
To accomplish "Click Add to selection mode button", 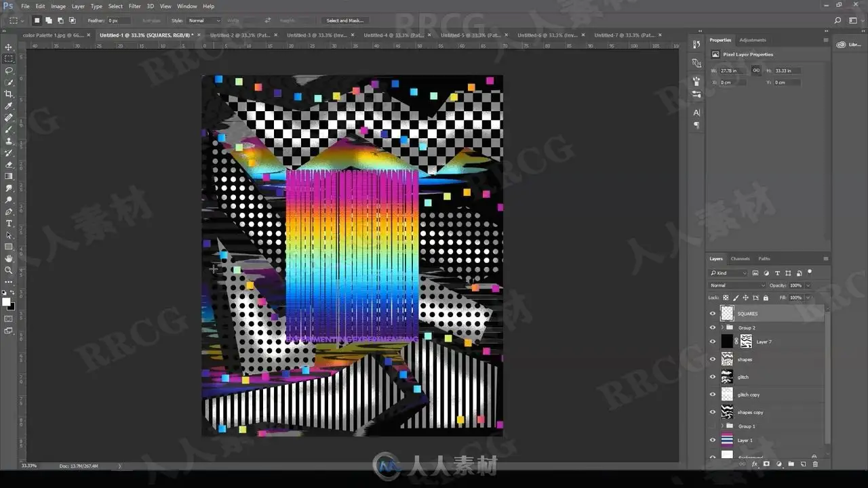I will coord(49,21).
